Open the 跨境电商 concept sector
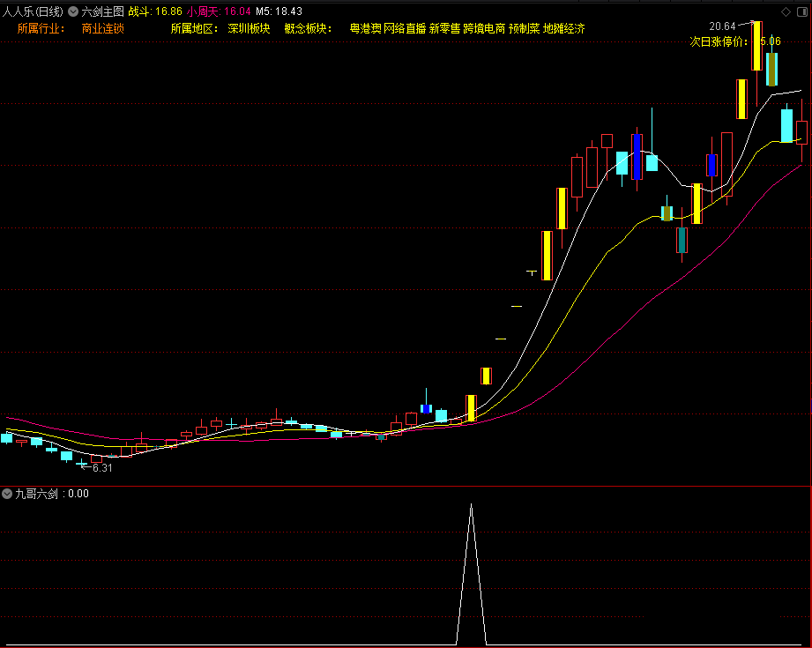Image resolution: width=812 pixels, height=648 pixels. click(x=484, y=28)
